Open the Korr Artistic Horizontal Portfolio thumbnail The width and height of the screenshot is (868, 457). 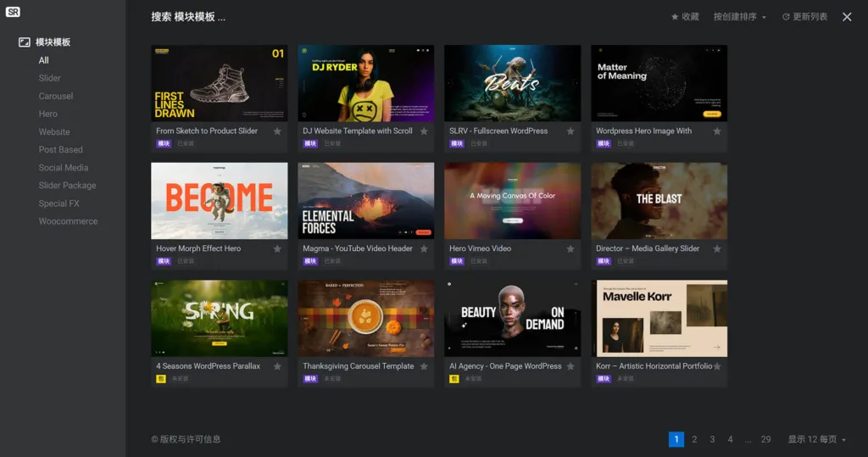pyautogui.click(x=659, y=318)
